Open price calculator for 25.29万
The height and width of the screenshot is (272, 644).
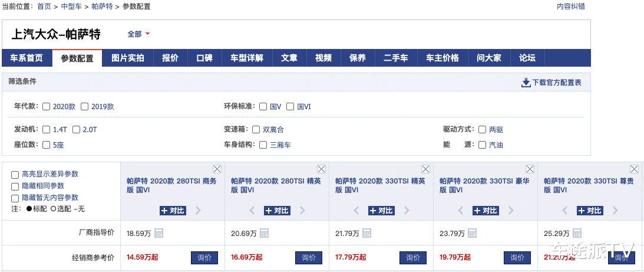pos(577,233)
